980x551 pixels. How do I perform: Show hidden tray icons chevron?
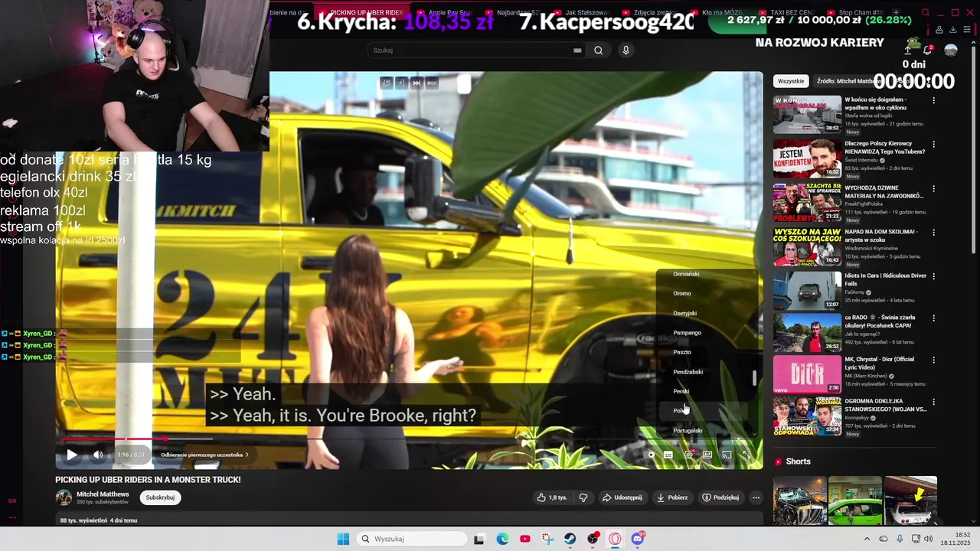coord(867,539)
